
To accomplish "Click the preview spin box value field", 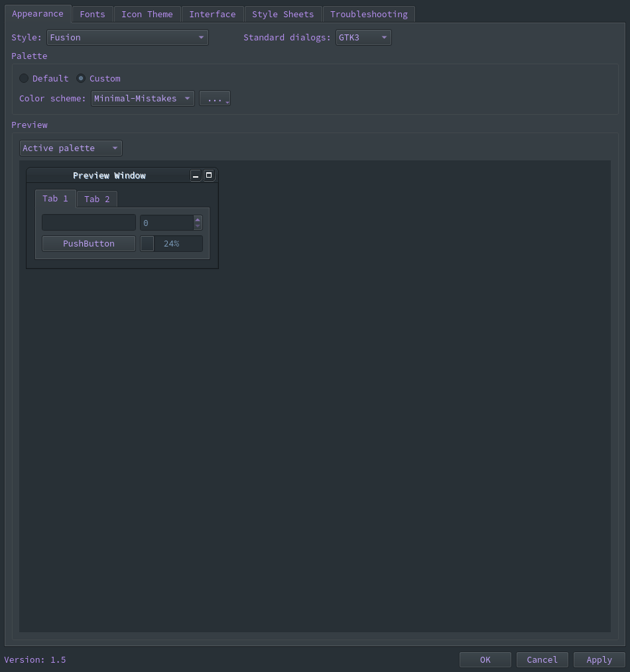I will 167,223.
